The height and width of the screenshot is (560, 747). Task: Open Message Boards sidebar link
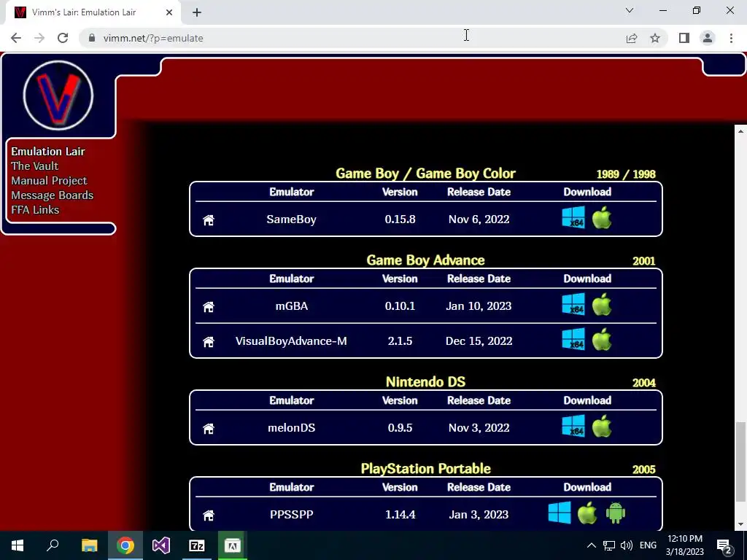point(53,195)
